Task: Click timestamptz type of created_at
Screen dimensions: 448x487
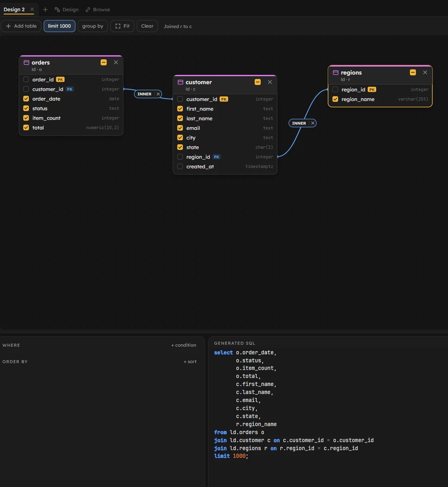Action: 259,166
